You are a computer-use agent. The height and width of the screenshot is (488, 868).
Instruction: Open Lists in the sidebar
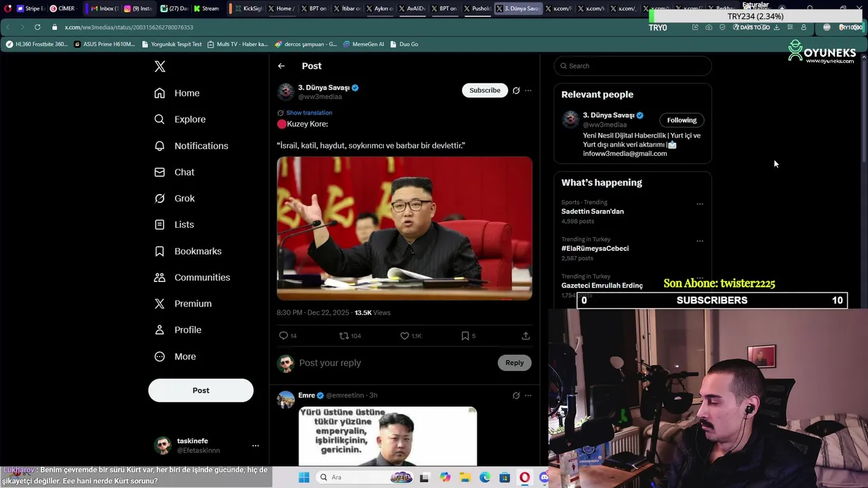174,224
